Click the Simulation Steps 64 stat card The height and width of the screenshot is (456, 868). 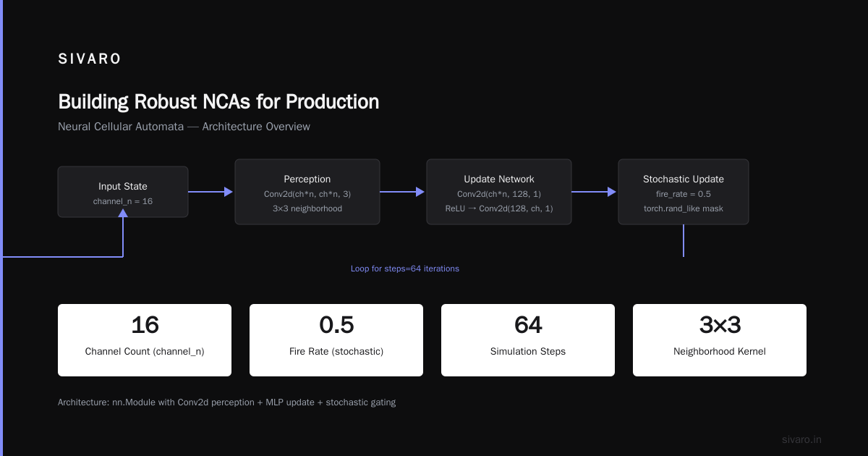528,340
